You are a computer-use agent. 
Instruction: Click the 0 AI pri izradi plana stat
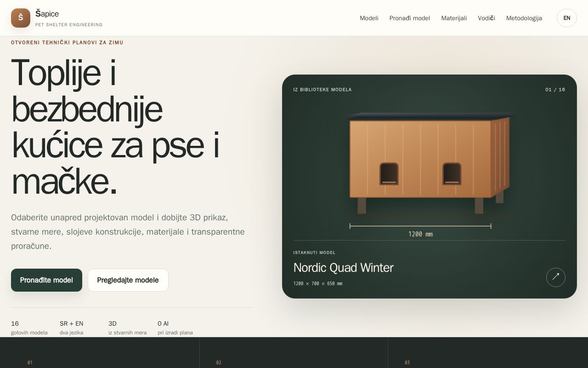(x=175, y=328)
